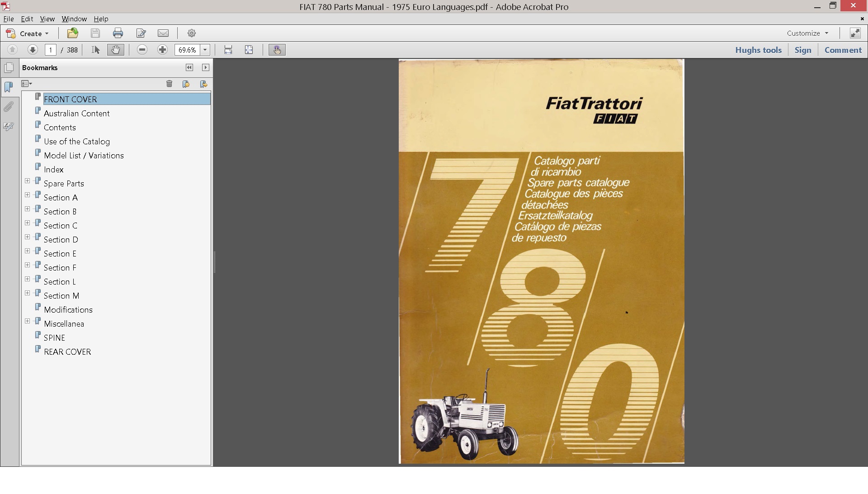Open the Customize dropdown
The image size is (868, 494).
[x=807, y=33]
